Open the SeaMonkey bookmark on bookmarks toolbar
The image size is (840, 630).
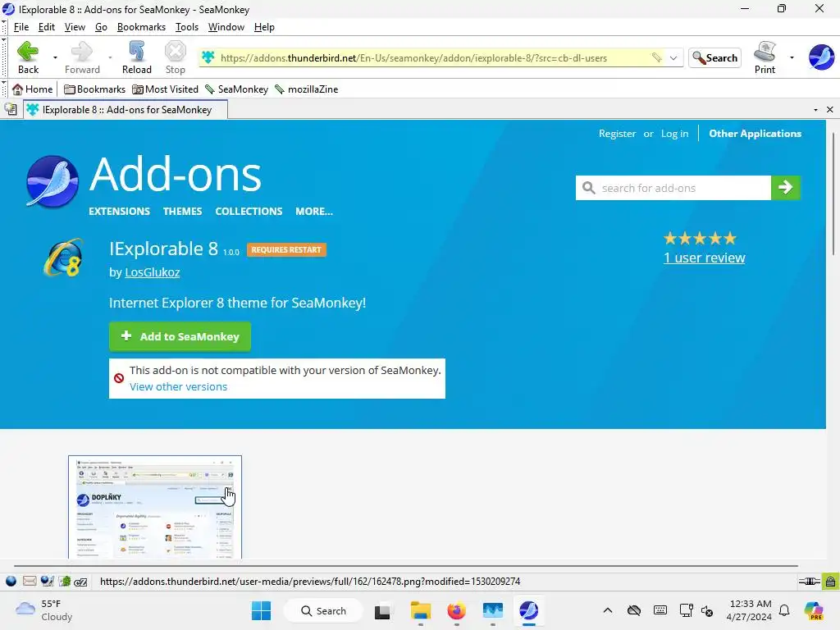236,89
